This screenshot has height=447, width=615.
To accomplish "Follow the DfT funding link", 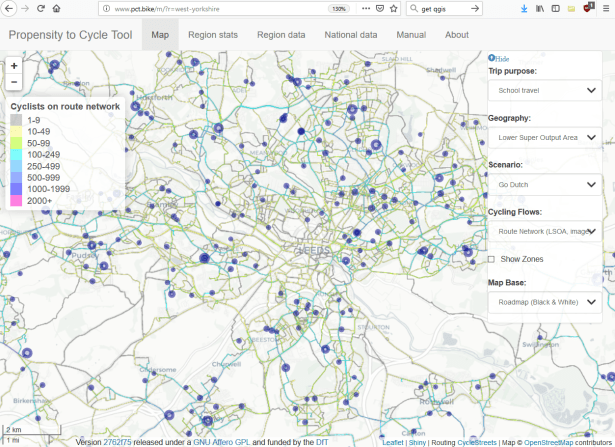I will tap(322, 442).
